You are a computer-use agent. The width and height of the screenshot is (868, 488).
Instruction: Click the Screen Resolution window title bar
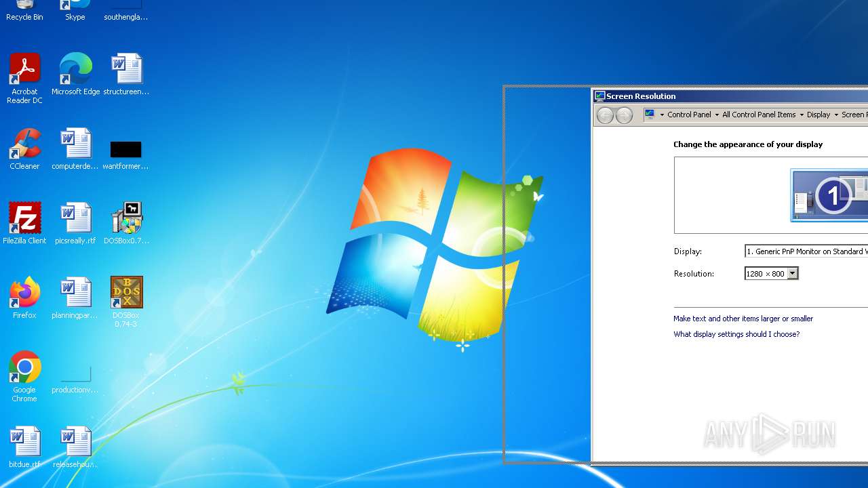click(x=730, y=96)
